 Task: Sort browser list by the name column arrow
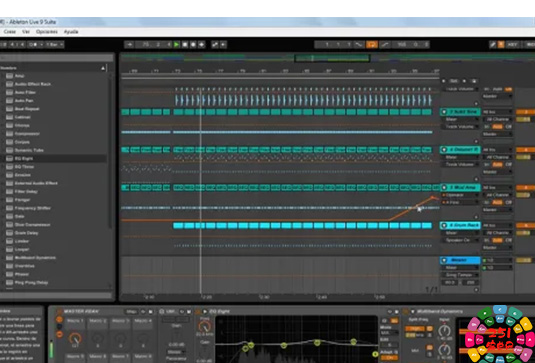[x=103, y=68]
